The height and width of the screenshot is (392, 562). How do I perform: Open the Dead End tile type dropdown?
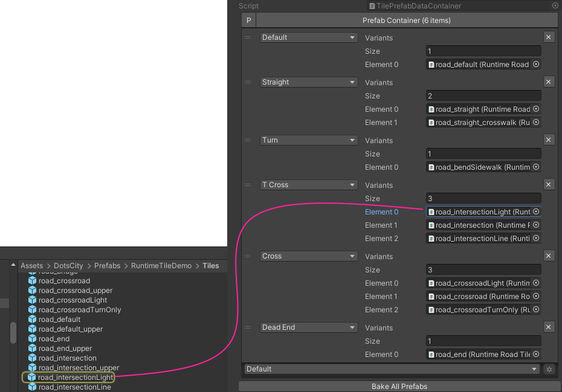coord(309,327)
